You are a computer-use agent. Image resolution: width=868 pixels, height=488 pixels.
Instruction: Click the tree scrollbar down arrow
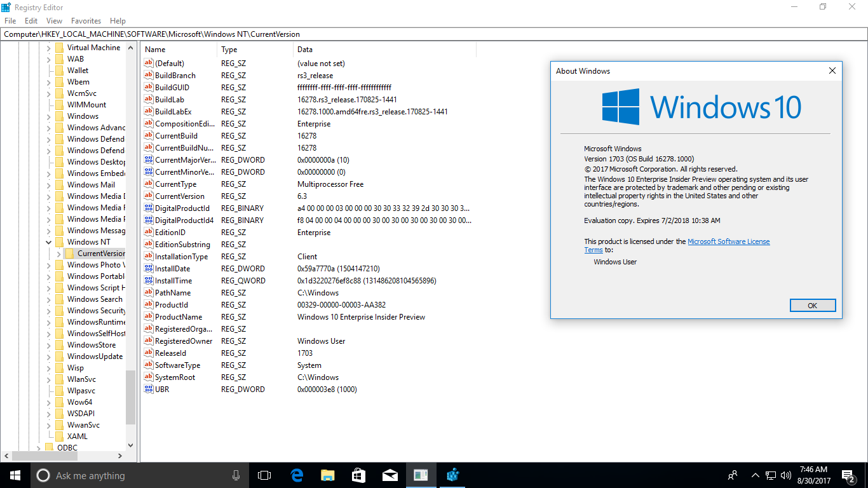pyautogui.click(x=130, y=445)
